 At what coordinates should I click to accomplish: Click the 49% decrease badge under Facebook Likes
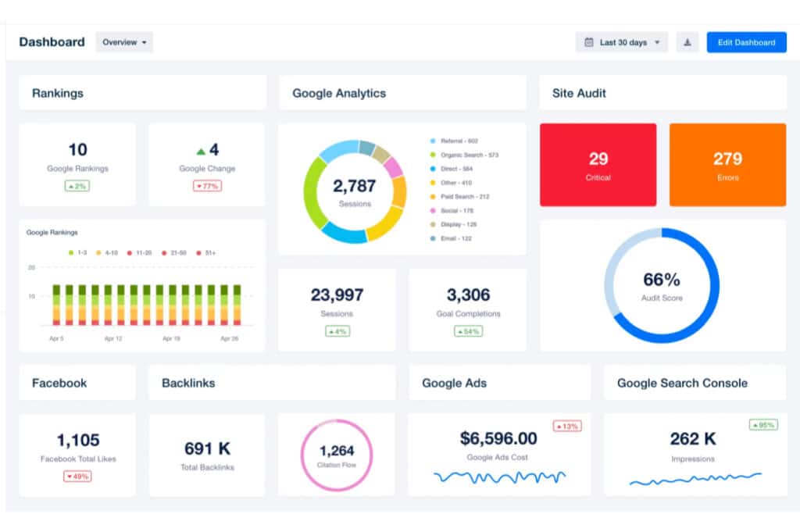[77, 476]
